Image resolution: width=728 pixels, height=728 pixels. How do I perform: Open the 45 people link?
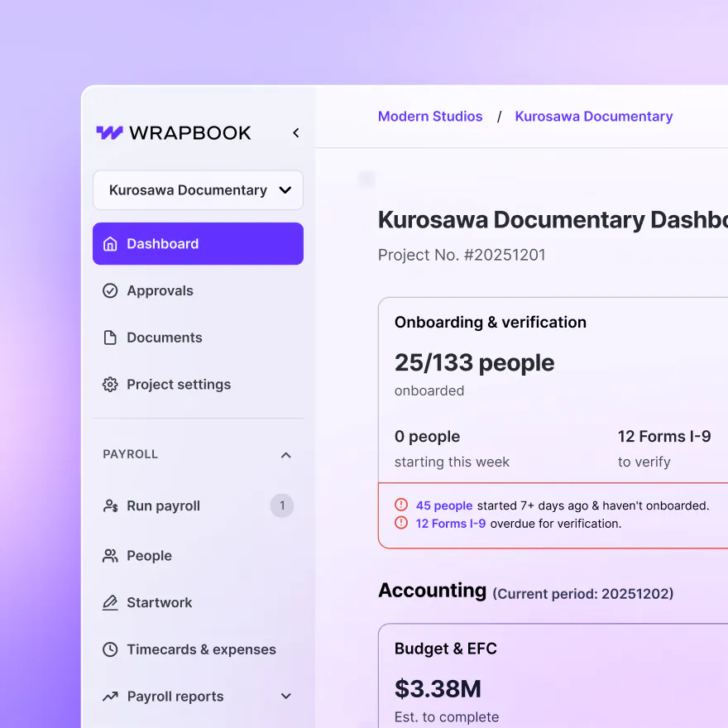[x=444, y=505]
